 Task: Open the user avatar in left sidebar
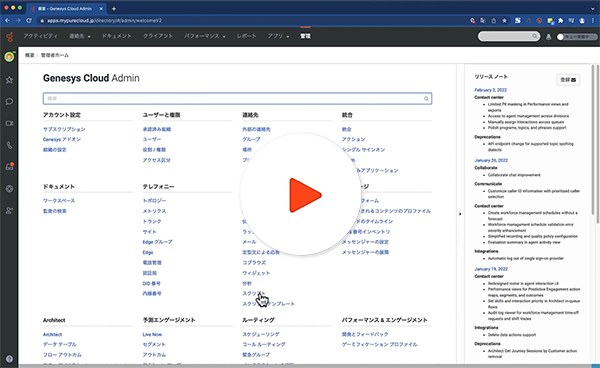(x=9, y=57)
